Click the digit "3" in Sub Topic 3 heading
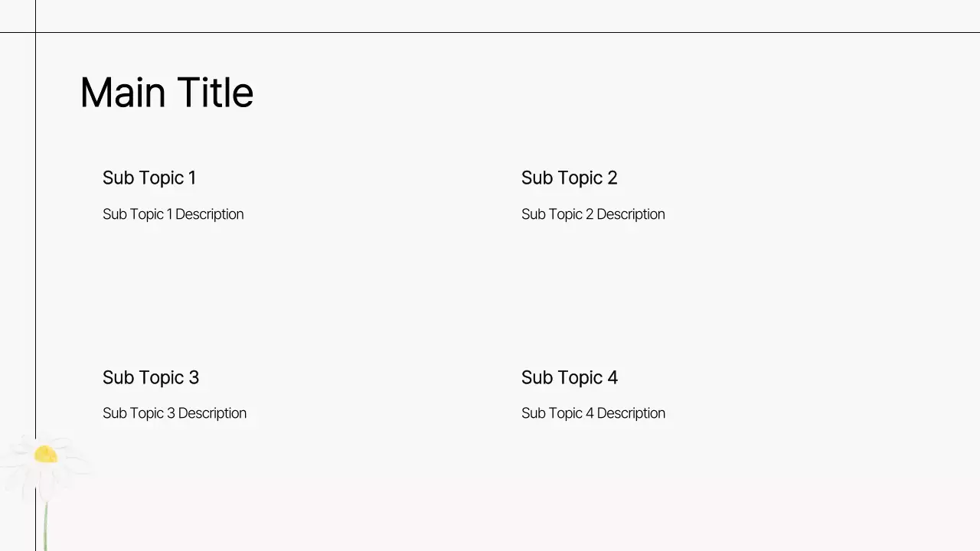The width and height of the screenshot is (980, 551). click(194, 378)
